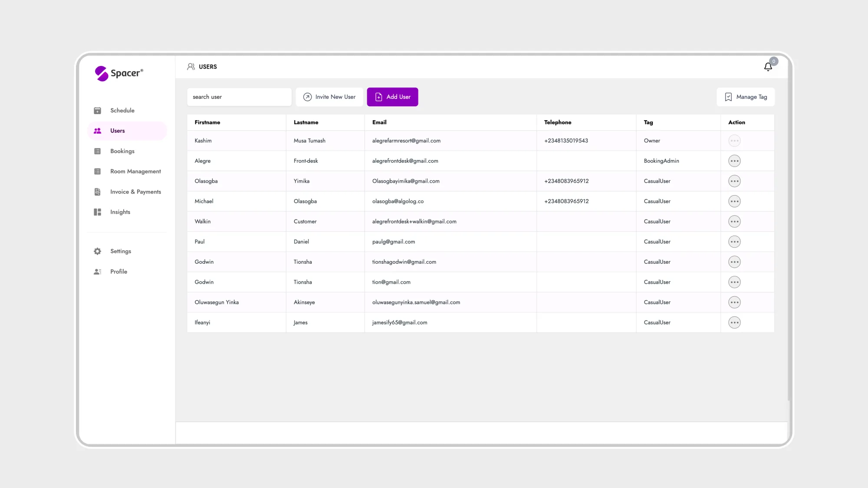Open Insights section
The image size is (868, 488).
tap(127, 212)
